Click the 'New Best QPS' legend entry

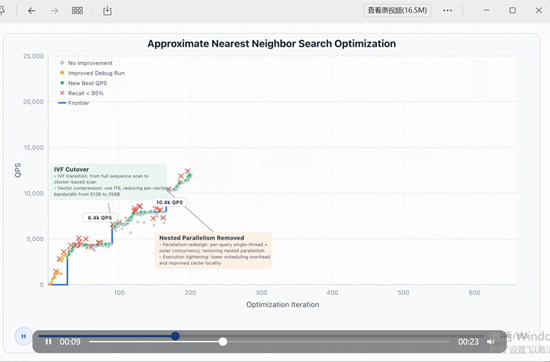(83, 83)
